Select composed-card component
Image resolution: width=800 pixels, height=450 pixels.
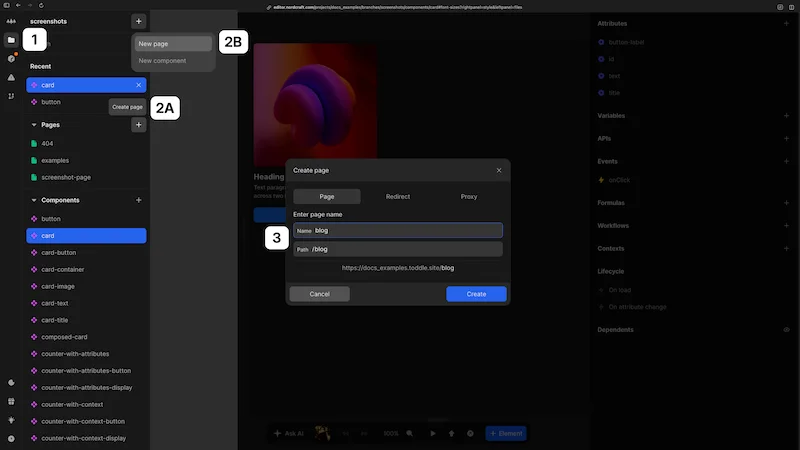[x=86, y=337]
